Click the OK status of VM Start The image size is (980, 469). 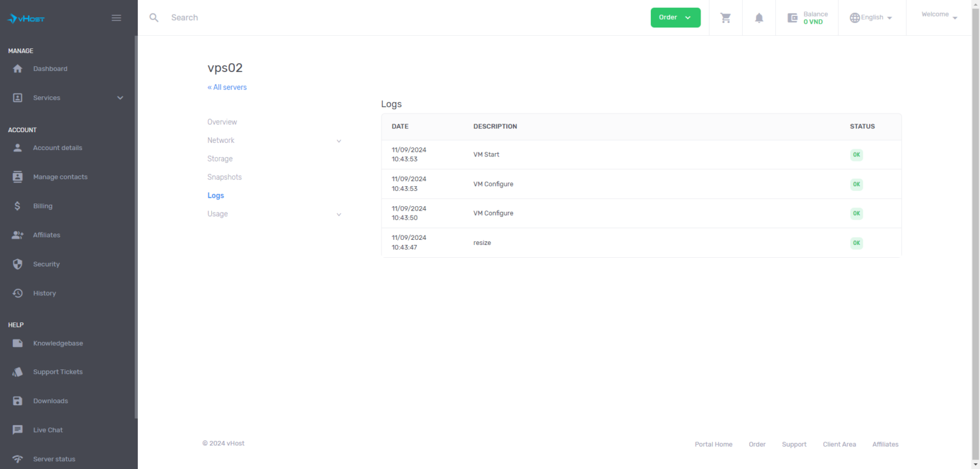click(856, 155)
